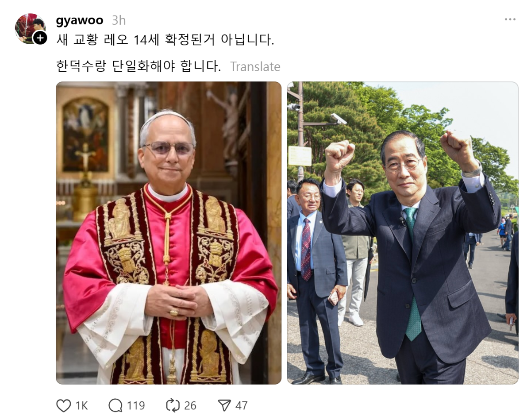Viewport: 531px width, 420px height.
Task: Open replies with the comment bubble icon
Action: (115, 405)
